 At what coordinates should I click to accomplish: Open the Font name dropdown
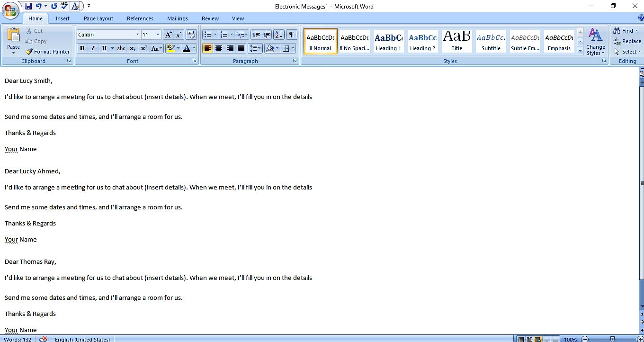[x=137, y=34]
